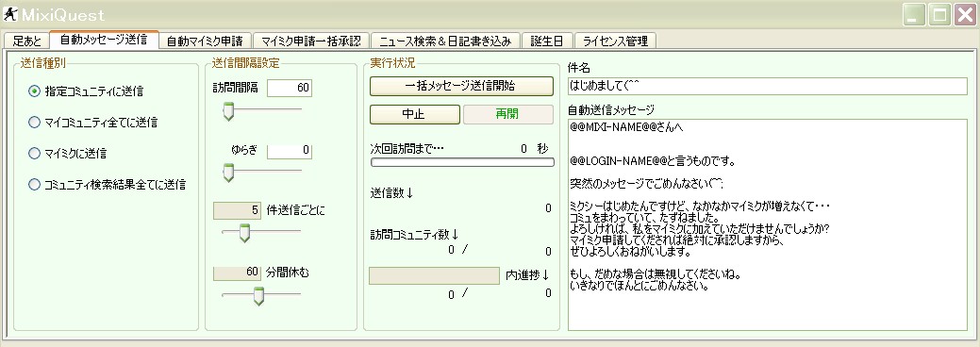Switch to the 足あと tab

26,41
